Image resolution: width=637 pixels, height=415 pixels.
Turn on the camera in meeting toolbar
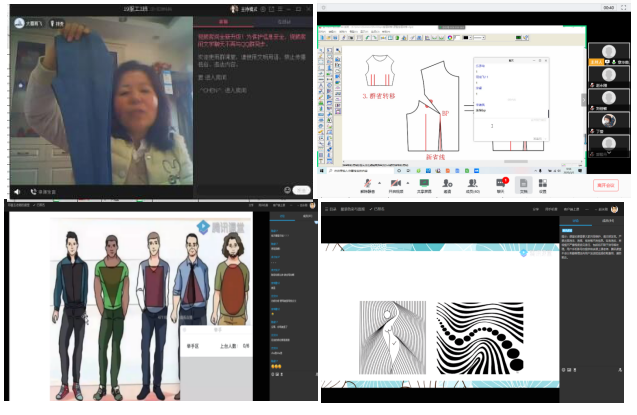coord(396,184)
